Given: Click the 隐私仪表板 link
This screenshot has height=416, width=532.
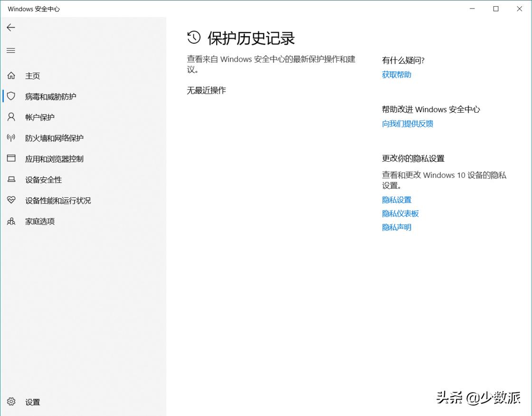Looking at the screenshot, I should [400, 213].
